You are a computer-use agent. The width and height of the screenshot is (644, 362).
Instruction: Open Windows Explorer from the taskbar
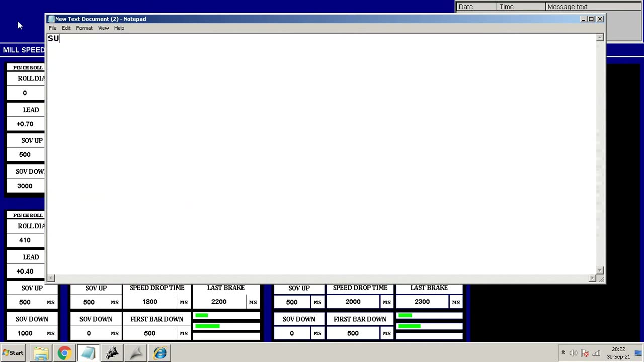[x=41, y=353]
